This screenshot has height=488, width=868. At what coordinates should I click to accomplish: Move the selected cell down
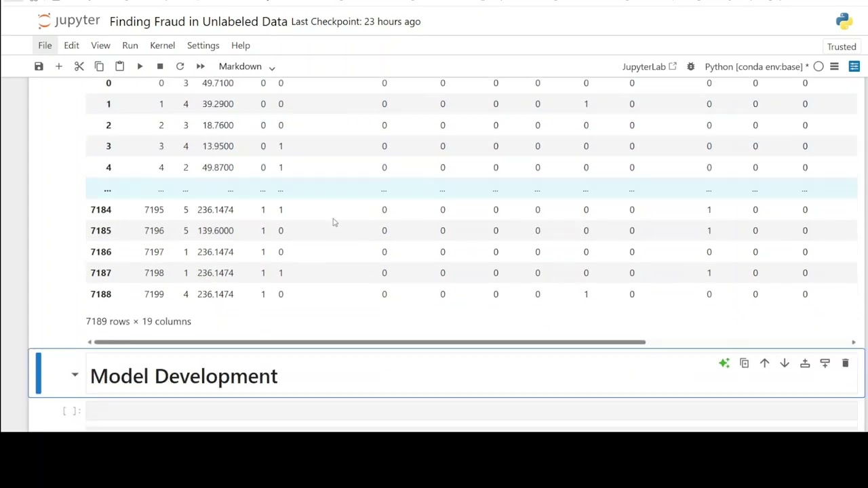pos(785,363)
